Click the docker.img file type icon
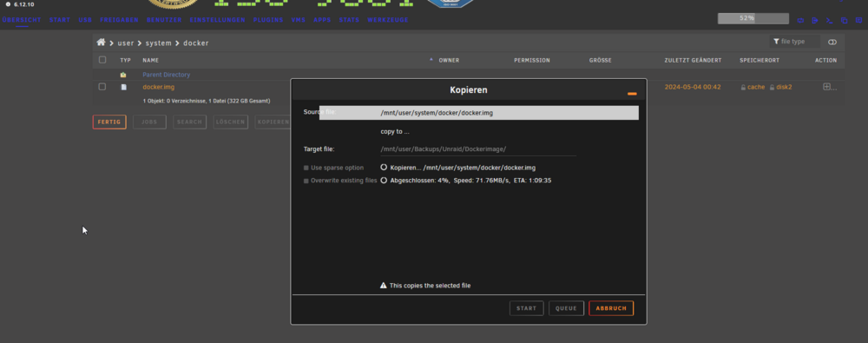The height and width of the screenshot is (343, 868). tap(124, 87)
